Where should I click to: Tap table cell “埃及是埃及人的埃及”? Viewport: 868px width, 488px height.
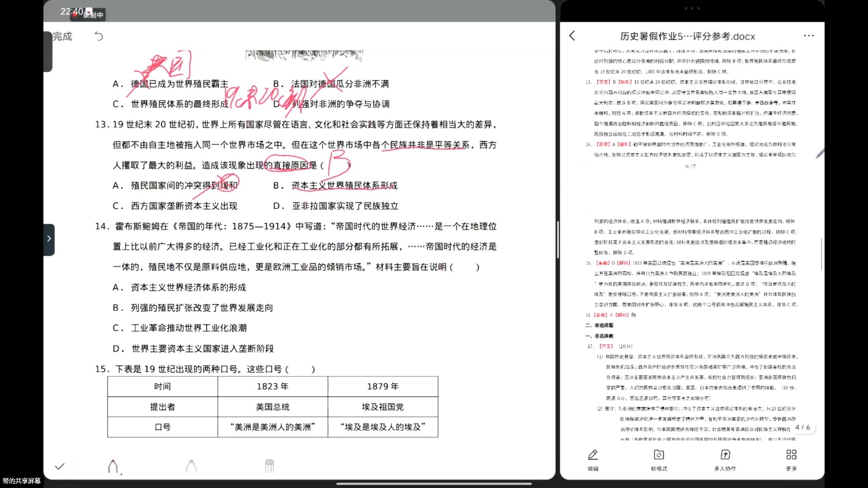[x=383, y=427]
